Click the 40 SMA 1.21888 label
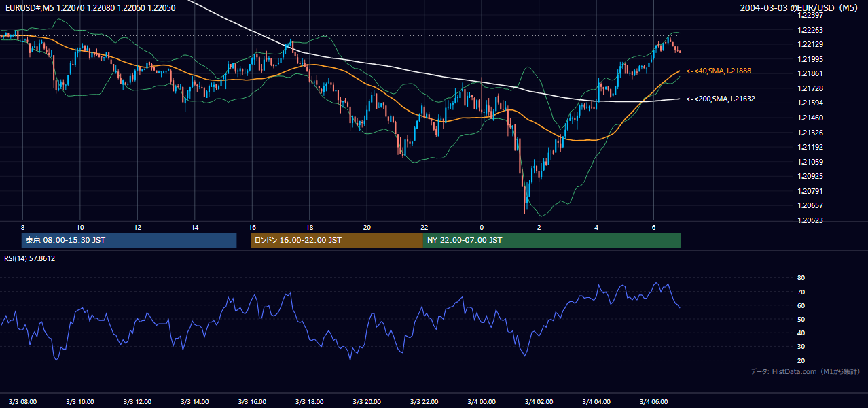 (719, 71)
